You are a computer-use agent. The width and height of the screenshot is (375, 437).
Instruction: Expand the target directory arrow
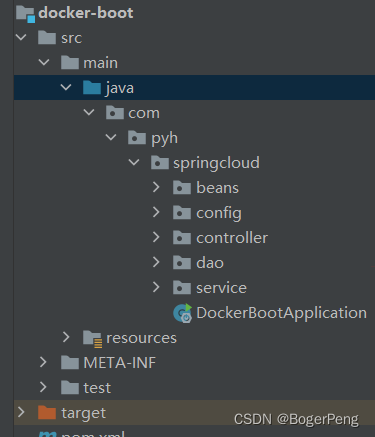pyautogui.click(x=21, y=412)
